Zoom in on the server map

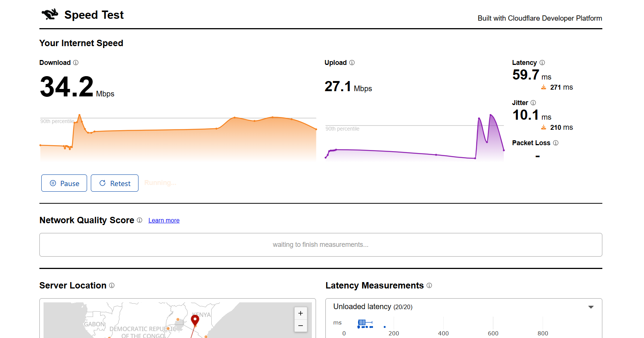click(301, 313)
